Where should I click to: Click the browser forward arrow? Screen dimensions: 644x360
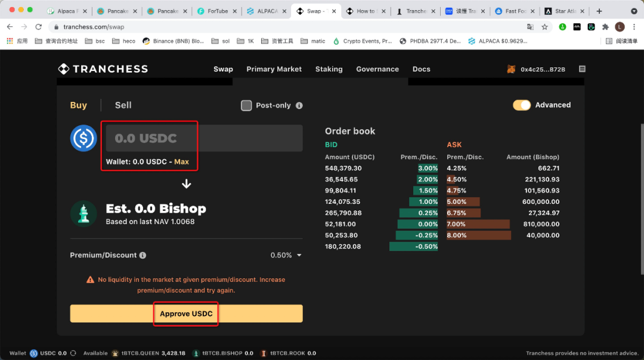pos(24,27)
